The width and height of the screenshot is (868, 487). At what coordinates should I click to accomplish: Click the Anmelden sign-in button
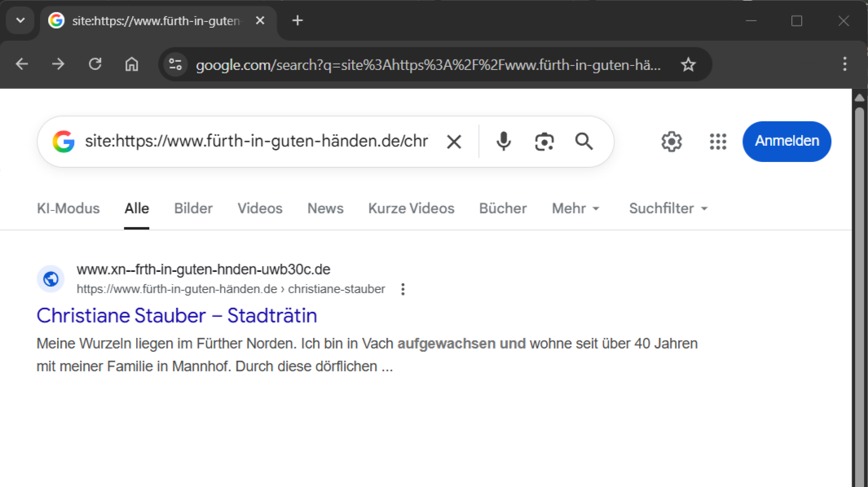pos(786,142)
